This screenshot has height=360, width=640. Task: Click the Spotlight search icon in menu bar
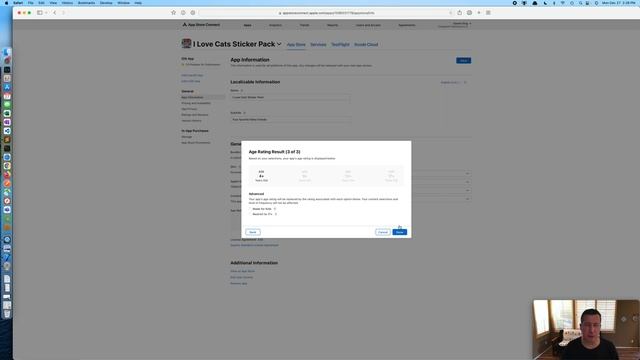click(580, 3)
